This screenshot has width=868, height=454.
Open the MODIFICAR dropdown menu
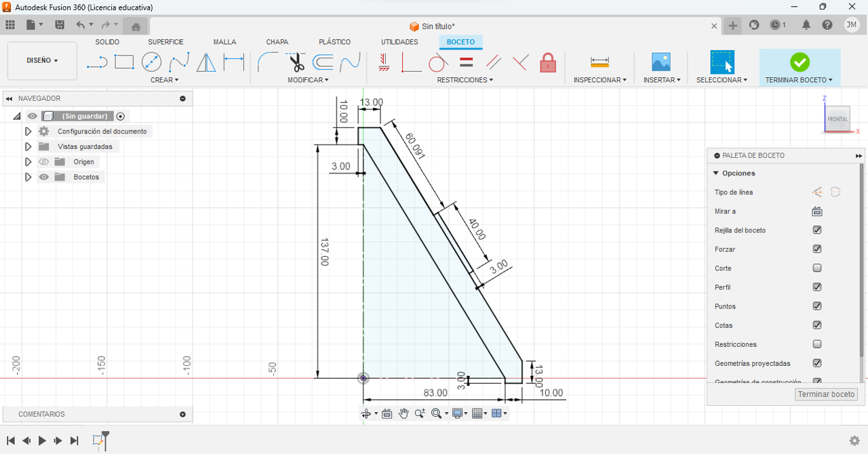308,80
